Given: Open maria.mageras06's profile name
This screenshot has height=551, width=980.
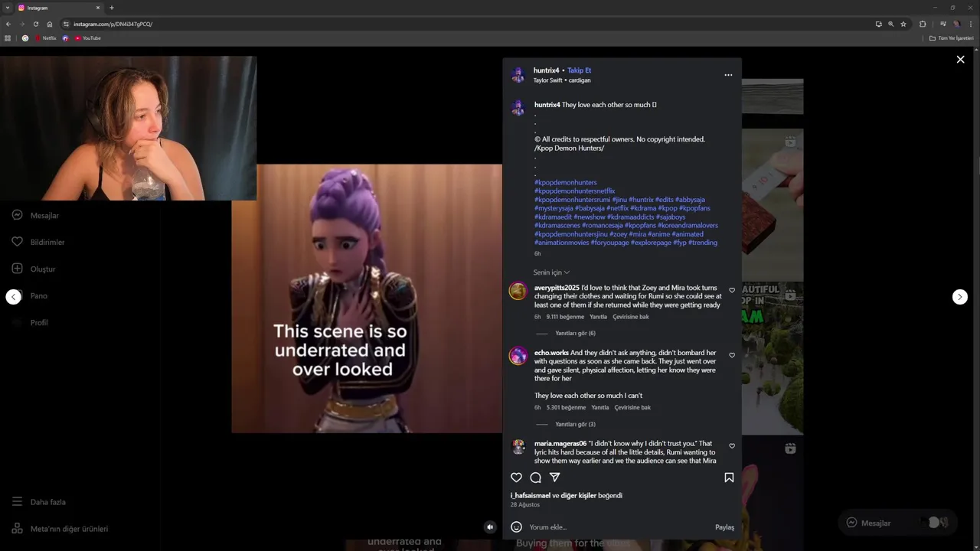Looking at the screenshot, I should point(560,444).
